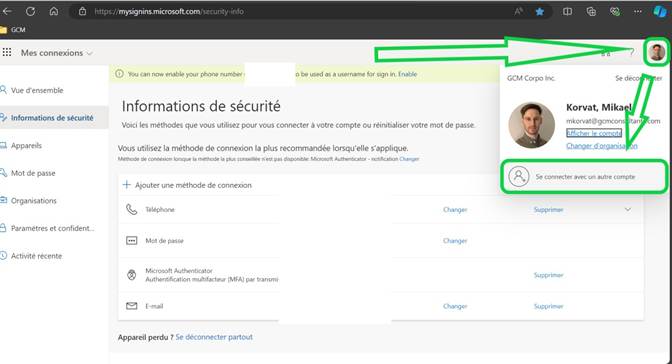Click the address bar URL

click(x=169, y=12)
